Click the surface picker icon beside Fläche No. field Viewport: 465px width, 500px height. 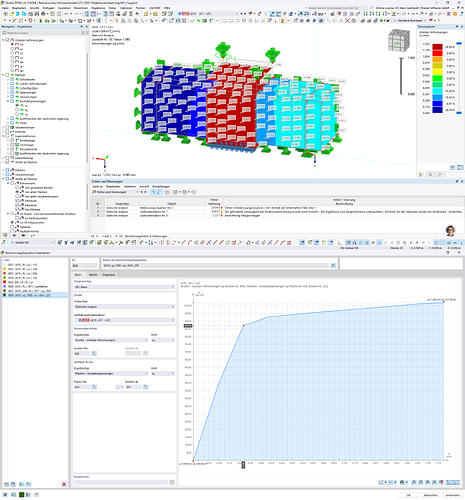[94, 387]
